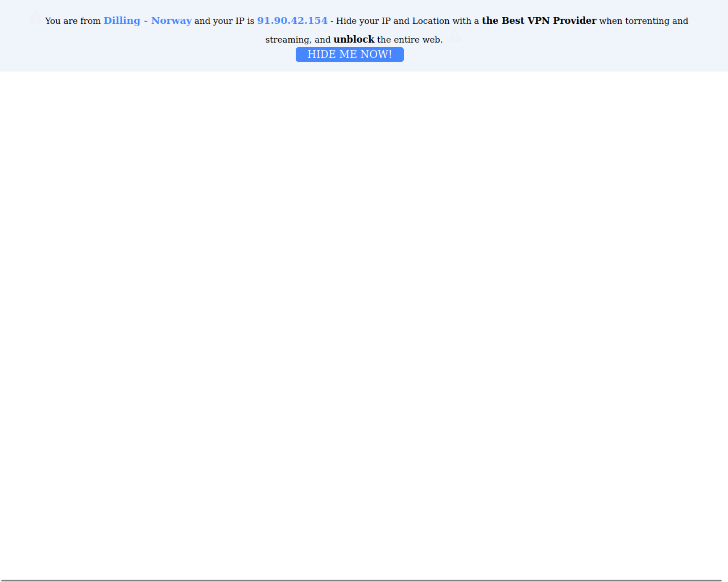This screenshot has height=582, width=728.
Task: Open the Dilling - Norway location link
Action: tap(147, 20)
